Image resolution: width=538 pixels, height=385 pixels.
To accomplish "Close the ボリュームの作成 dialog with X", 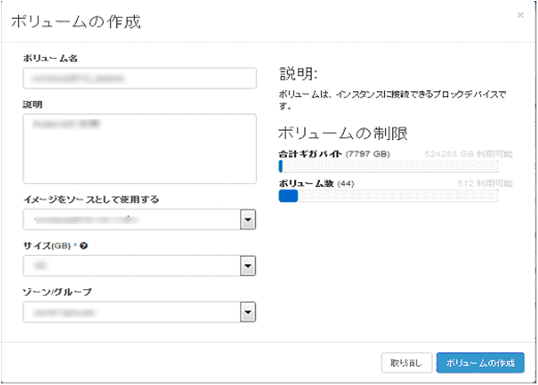I will tap(520, 15).
